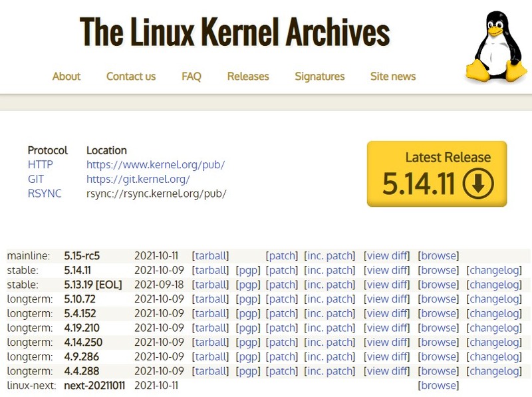Viewport: 532px width, 397px height.
Task: Download the tarball for mainline 5.15-rc5
Action: pyautogui.click(x=210, y=255)
